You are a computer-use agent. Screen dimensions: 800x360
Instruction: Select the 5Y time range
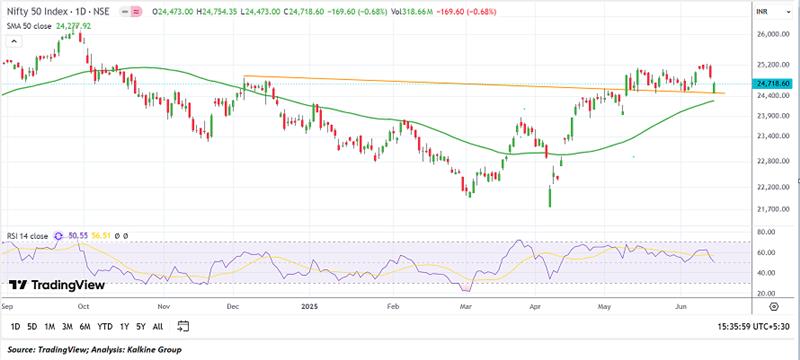pos(141,326)
